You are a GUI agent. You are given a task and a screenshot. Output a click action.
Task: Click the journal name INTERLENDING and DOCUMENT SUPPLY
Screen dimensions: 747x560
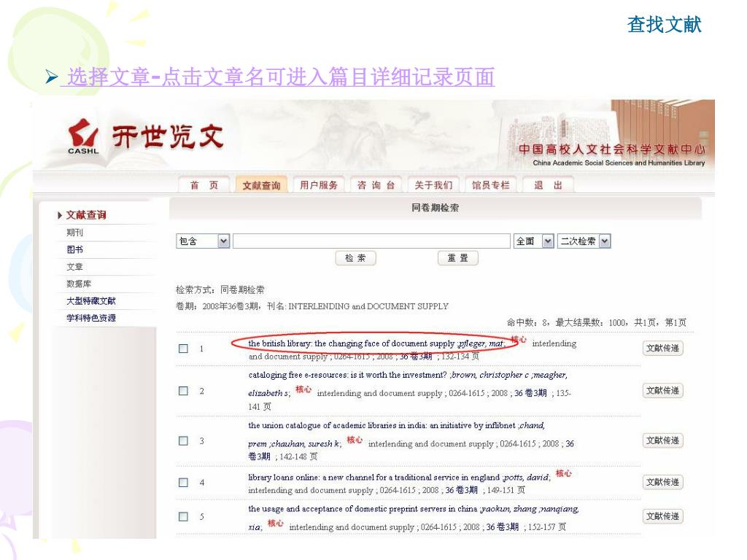click(x=368, y=306)
